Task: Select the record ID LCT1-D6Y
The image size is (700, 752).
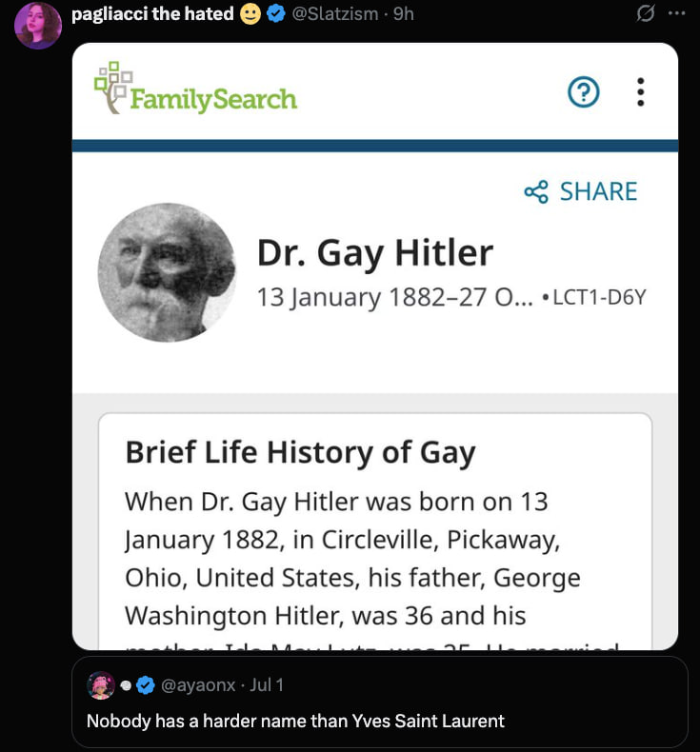Action: tap(599, 297)
